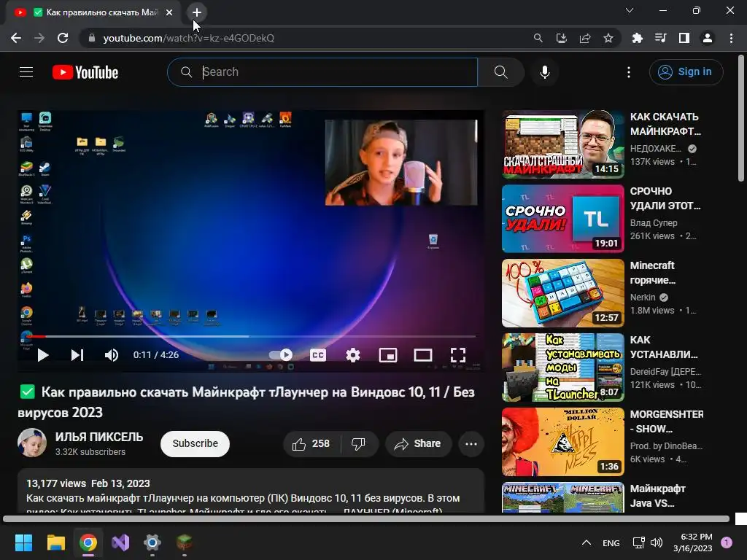Skip to the next video
The image size is (747, 560).
(77, 355)
